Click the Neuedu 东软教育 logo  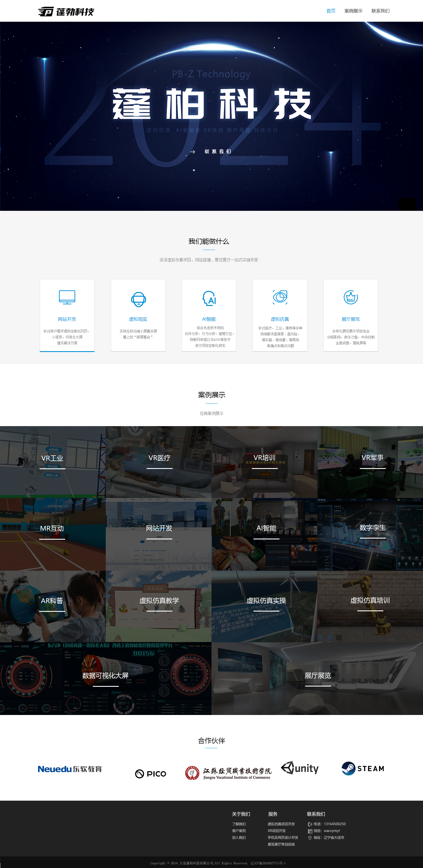click(x=70, y=769)
